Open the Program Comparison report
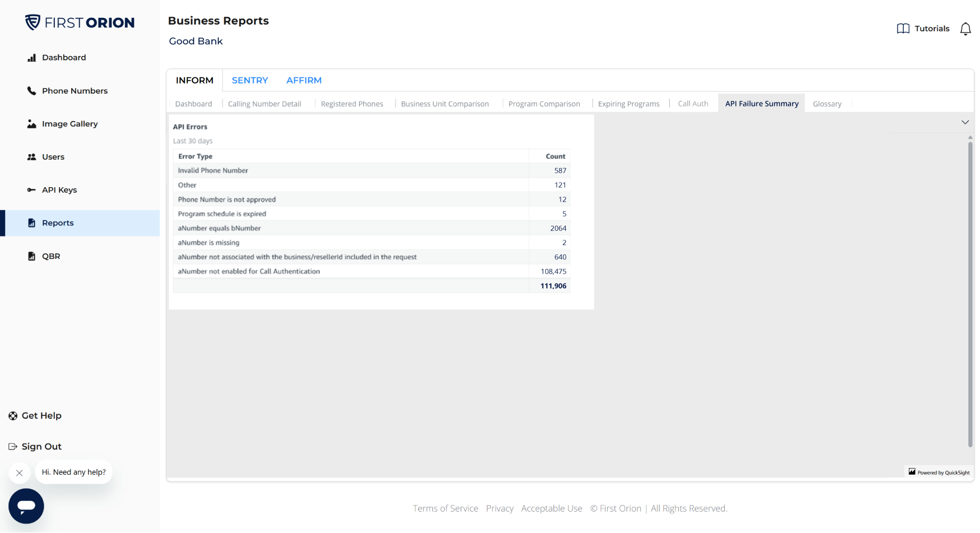Screen dimensions: 980x533 tap(544, 104)
